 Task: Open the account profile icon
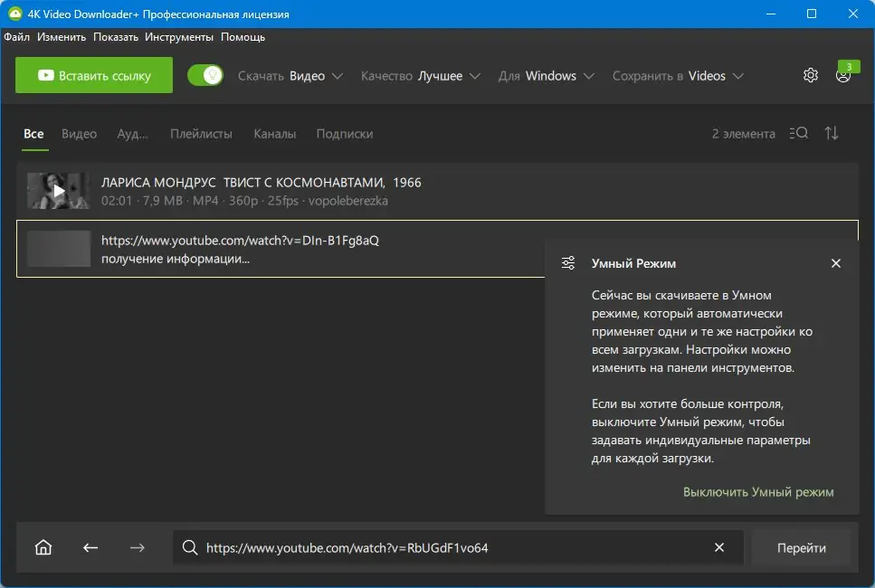(842, 76)
